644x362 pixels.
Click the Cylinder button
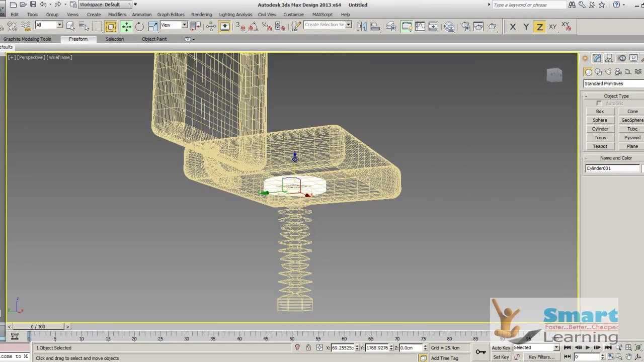tap(600, 129)
